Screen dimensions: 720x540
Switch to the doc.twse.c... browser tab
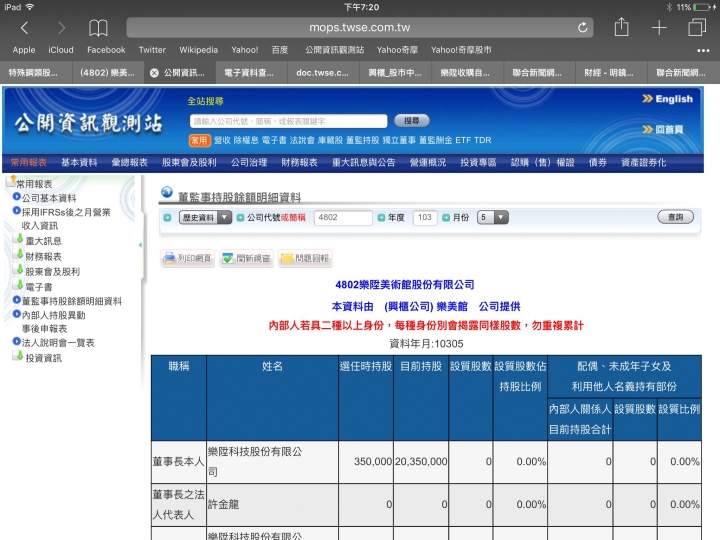323,73
